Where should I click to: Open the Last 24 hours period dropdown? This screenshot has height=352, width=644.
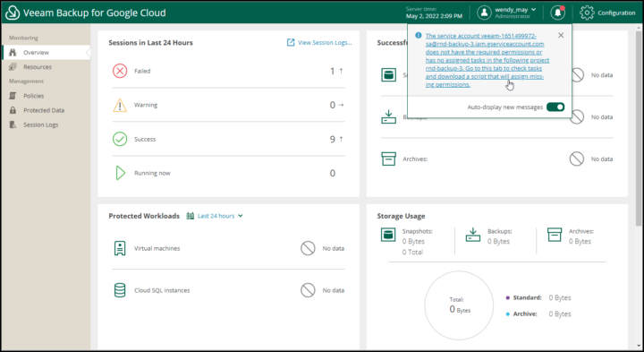click(220, 216)
